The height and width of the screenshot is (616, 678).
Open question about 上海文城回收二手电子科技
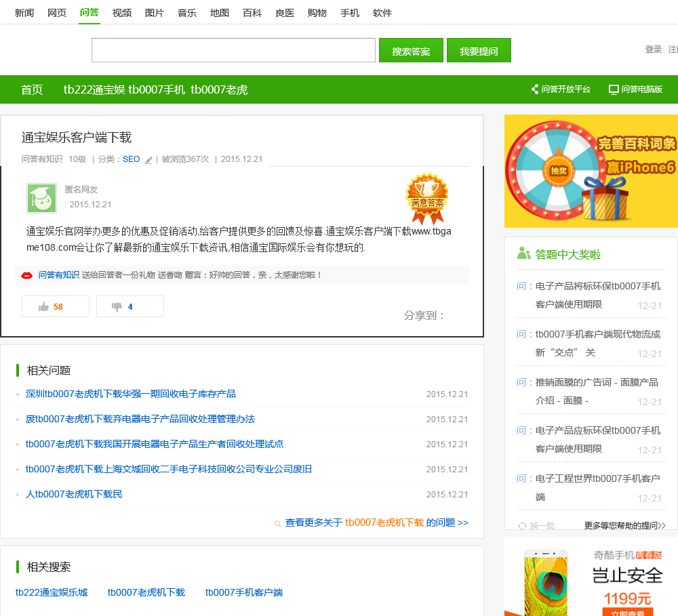click(x=169, y=469)
